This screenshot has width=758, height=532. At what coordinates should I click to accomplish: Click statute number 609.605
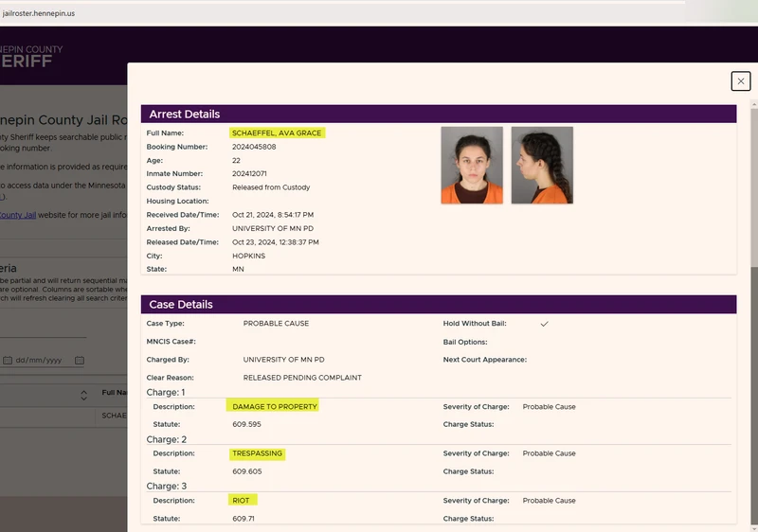point(246,471)
